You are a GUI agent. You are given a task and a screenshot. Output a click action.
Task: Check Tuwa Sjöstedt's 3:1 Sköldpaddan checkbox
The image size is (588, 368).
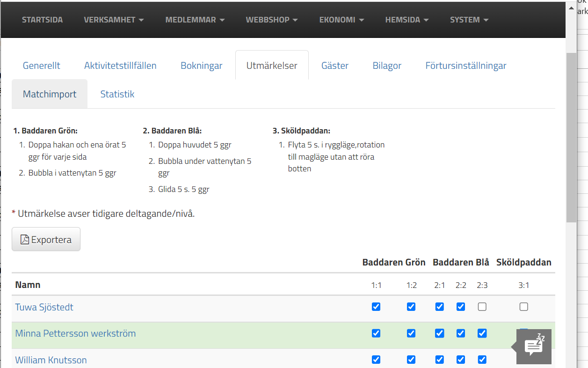click(x=524, y=307)
